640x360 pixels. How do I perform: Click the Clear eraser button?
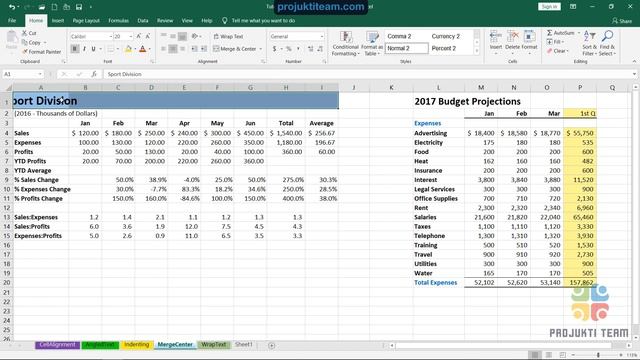click(x=557, y=51)
